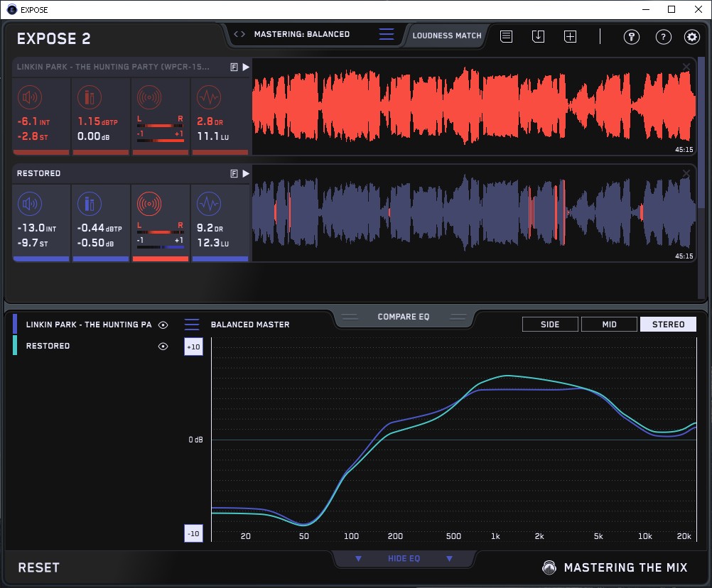
Task: Click the -13.0 INT loudness value
Action: pos(37,228)
